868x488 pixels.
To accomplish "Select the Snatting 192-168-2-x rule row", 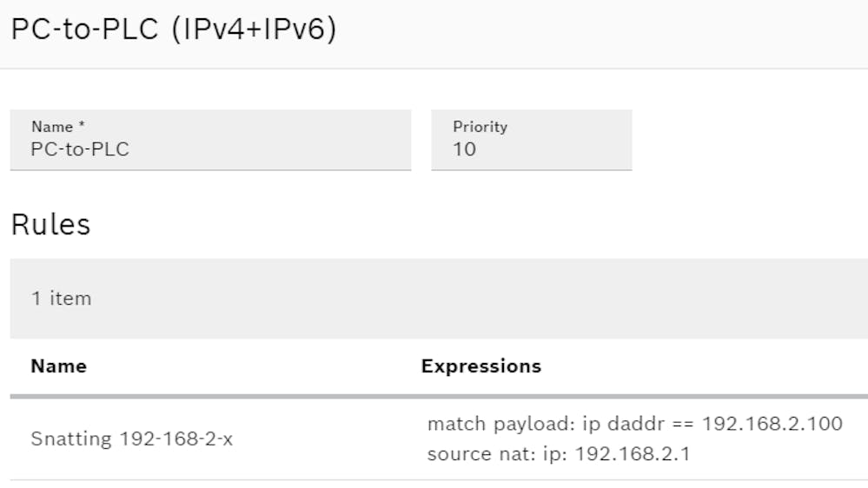I will (131, 439).
